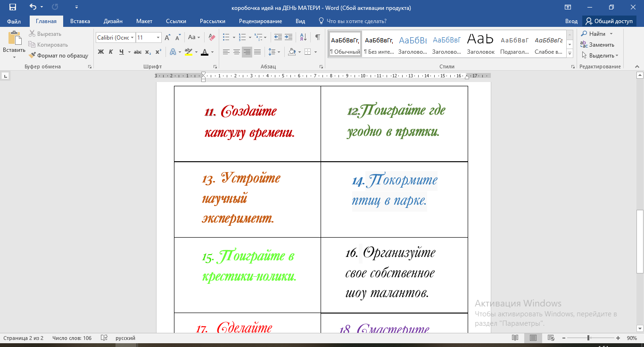Apply yellow text highlight color
644x347 pixels.
[188, 52]
